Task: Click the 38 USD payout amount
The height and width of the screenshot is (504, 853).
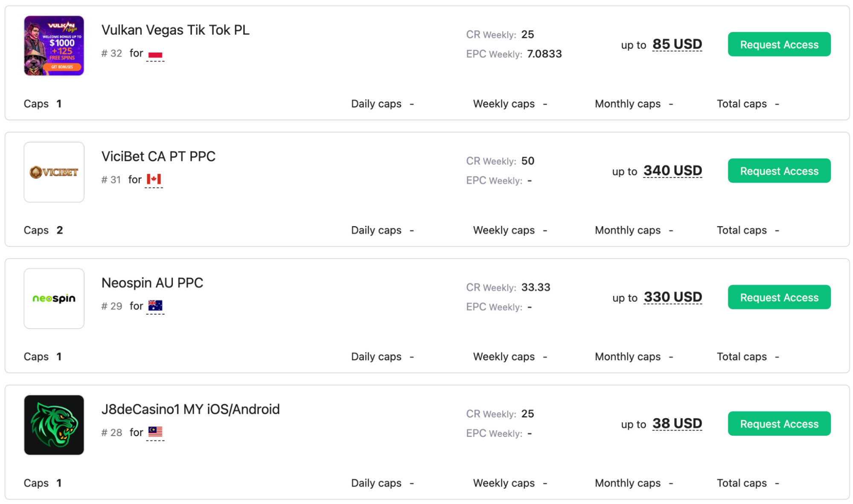Action: [677, 423]
